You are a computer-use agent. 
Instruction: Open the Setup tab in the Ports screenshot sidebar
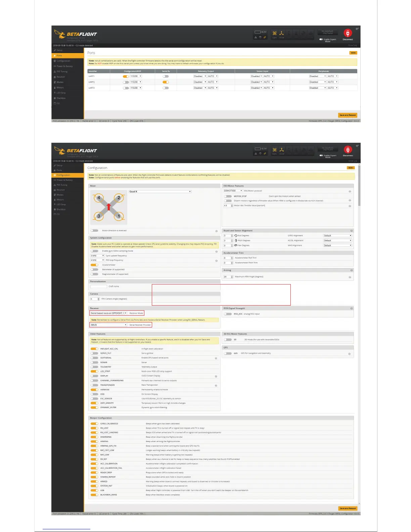[67, 50]
